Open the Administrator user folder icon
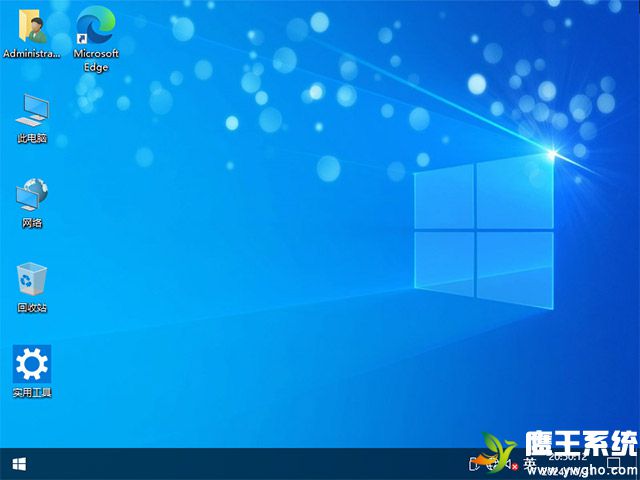 tap(32, 33)
